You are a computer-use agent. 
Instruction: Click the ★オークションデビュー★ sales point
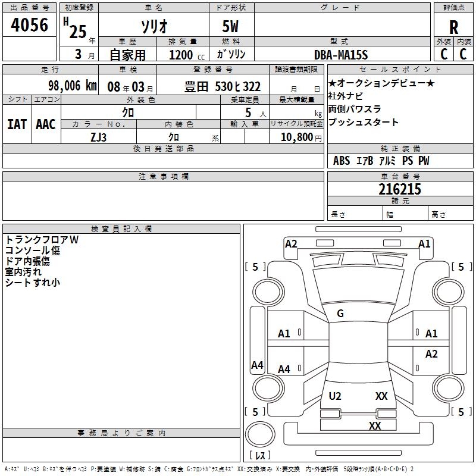pos(381,83)
